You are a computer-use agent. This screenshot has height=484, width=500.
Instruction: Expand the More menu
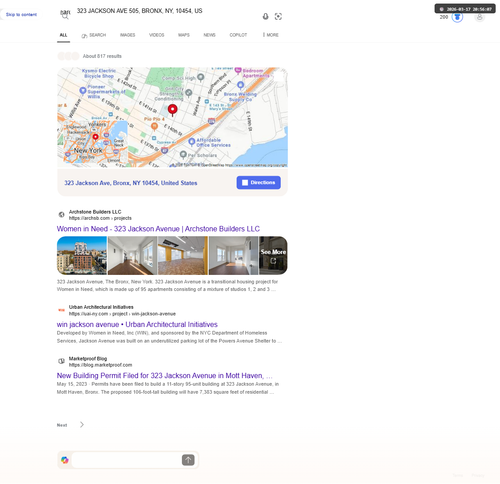pyautogui.click(x=270, y=35)
